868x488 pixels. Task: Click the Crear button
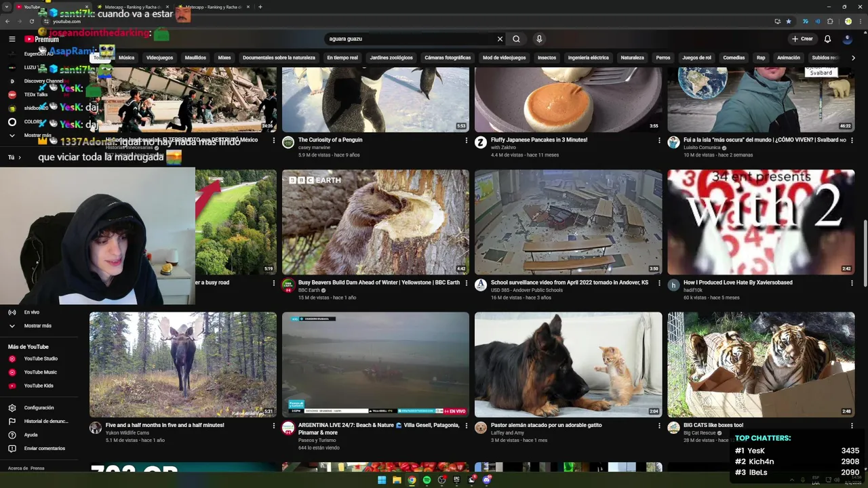tap(802, 39)
